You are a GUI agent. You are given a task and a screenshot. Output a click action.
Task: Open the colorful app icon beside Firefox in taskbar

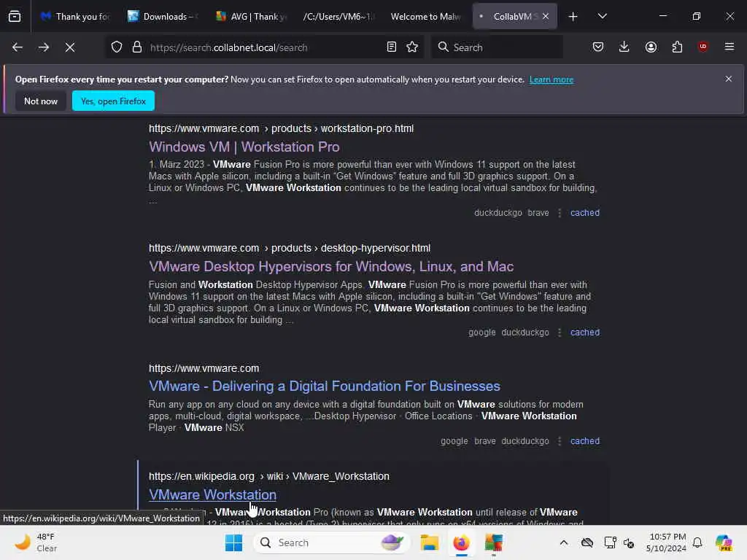pos(494,542)
